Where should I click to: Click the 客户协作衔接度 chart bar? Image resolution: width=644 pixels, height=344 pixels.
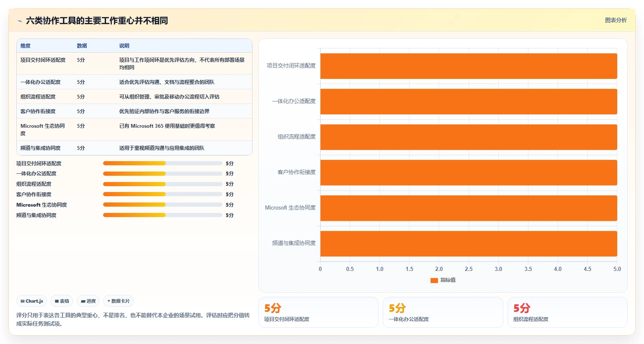point(469,172)
